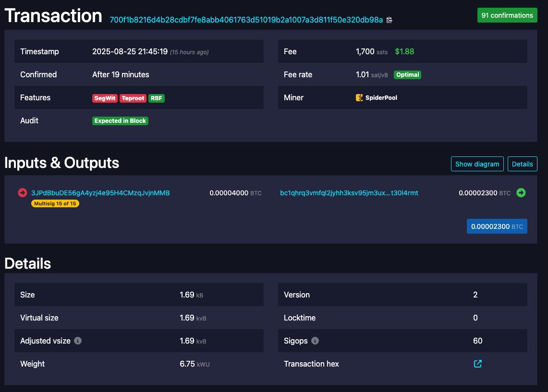The image size is (548, 392).
Task: Expand Inputs & Outputs with Details button
Action: coord(522,164)
